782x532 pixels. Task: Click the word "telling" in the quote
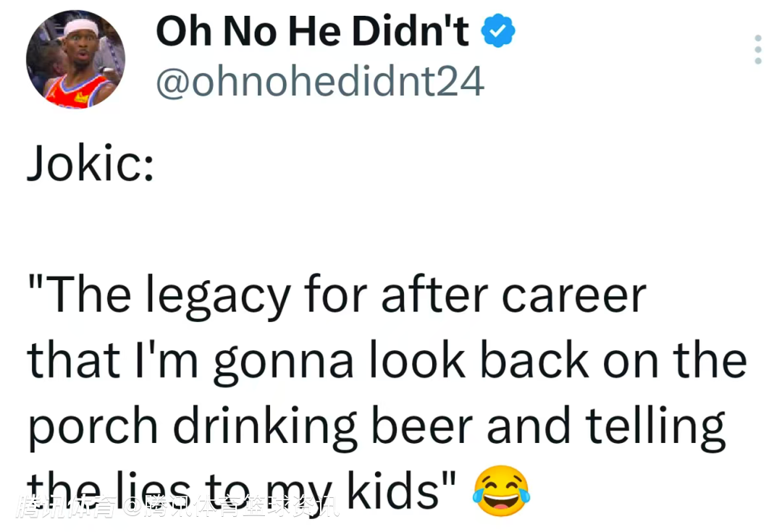tap(655, 426)
